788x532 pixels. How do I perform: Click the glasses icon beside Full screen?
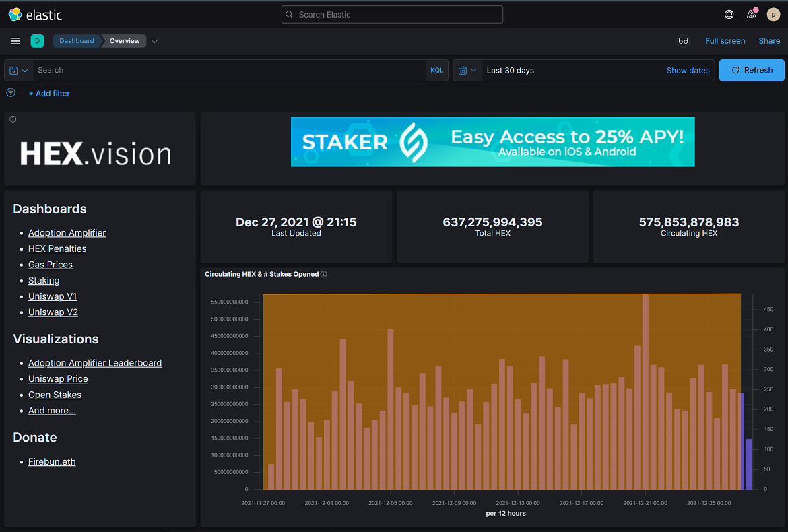[683, 41]
